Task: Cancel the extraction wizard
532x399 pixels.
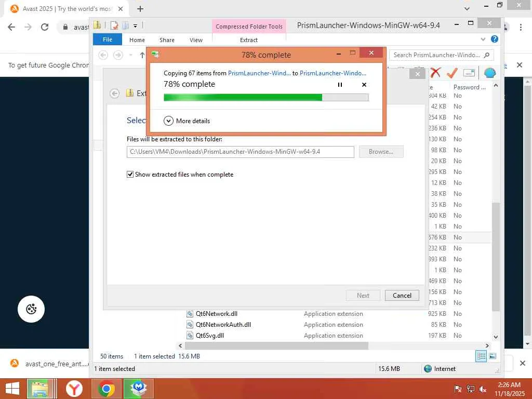Action: click(x=402, y=296)
